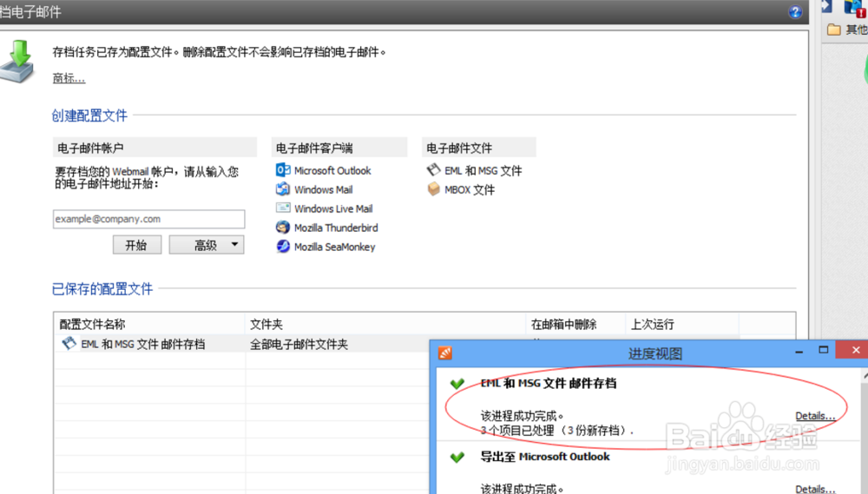Maximize the 进度视图 window
The height and width of the screenshot is (494, 868).
click(x=824, y=350)
